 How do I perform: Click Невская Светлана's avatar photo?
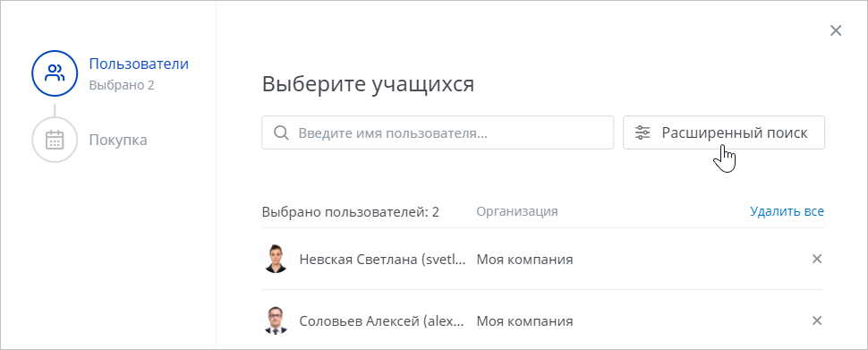pyautogui.click(x=276, y=259)
